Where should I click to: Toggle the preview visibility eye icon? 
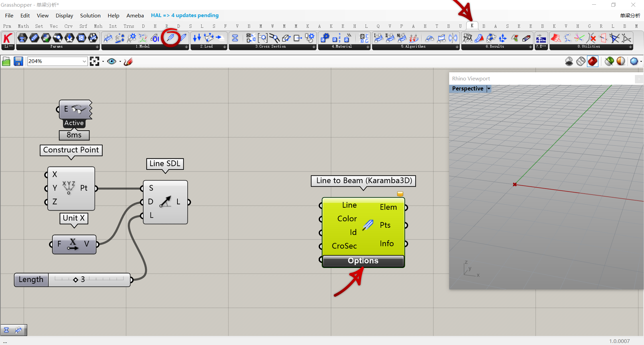coord(112,61)
